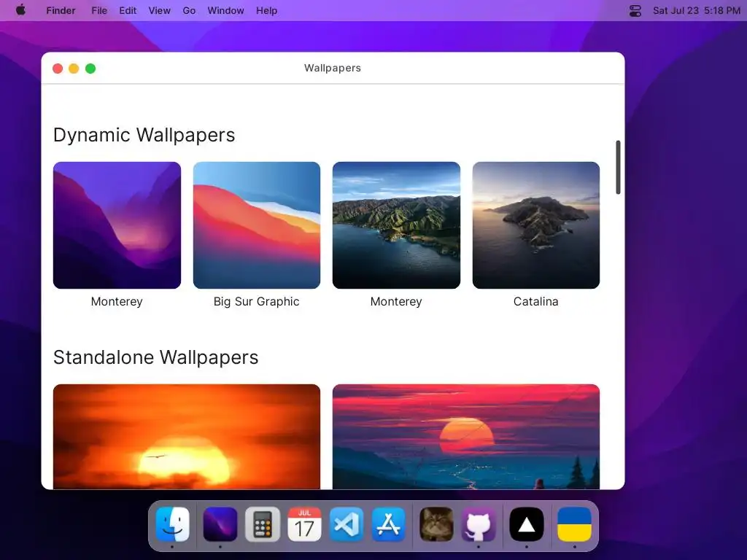Image resolution: width=747 pixels, height=560 pixels.
Task: Open the GitHub Octocat dock icon
Action: tap(479, 524)
